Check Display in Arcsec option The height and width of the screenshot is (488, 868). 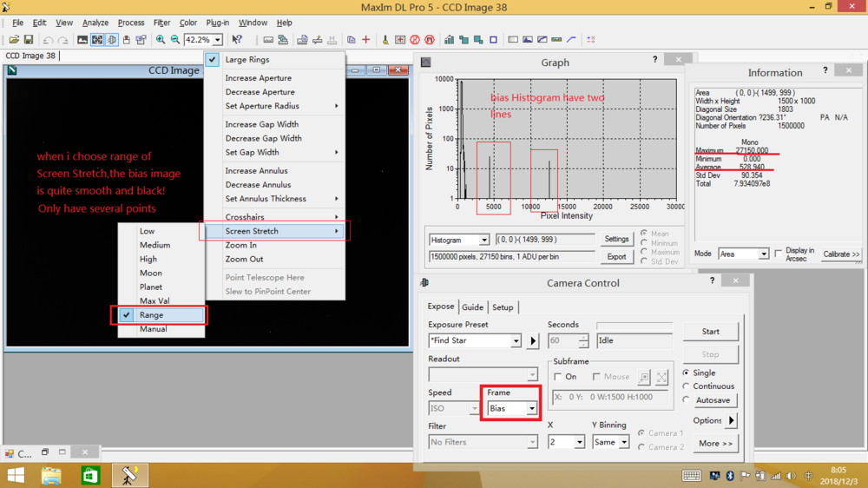point(779,254)
